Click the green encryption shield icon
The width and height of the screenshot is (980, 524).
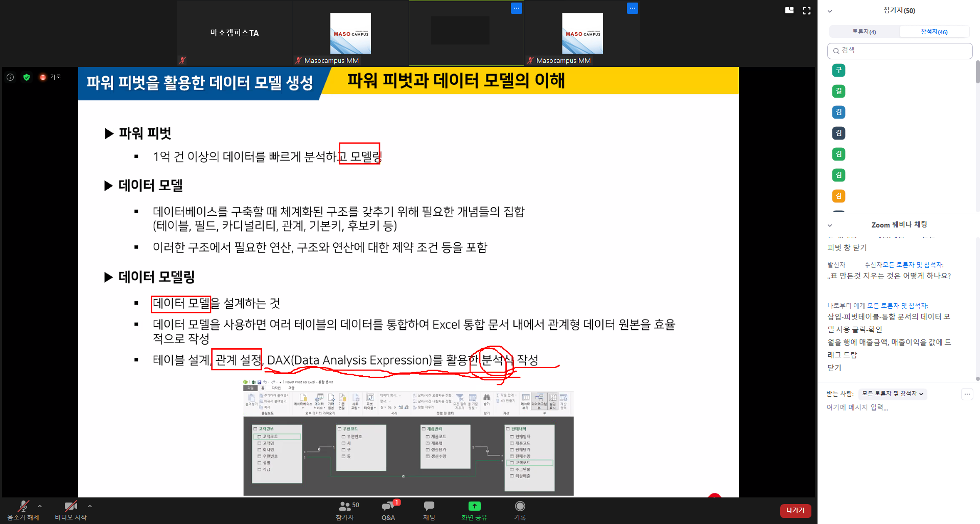[x=27, y=77]
